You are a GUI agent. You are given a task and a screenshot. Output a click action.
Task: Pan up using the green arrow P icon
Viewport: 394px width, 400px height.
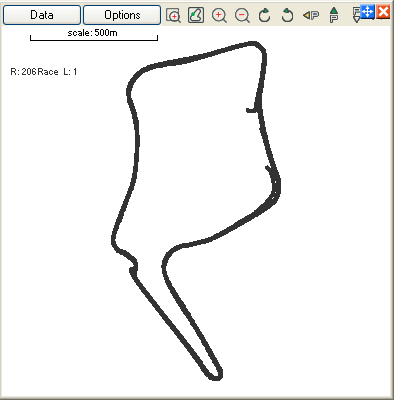[x=334, y=15]
